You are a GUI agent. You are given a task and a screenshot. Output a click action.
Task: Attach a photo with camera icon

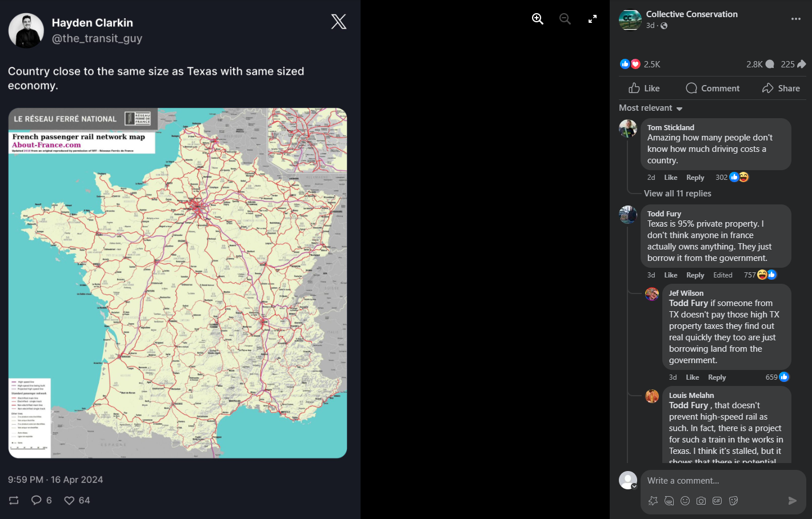tap(701, 501)
